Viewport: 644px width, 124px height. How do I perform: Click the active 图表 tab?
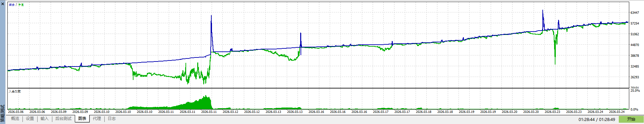[82, 119]
